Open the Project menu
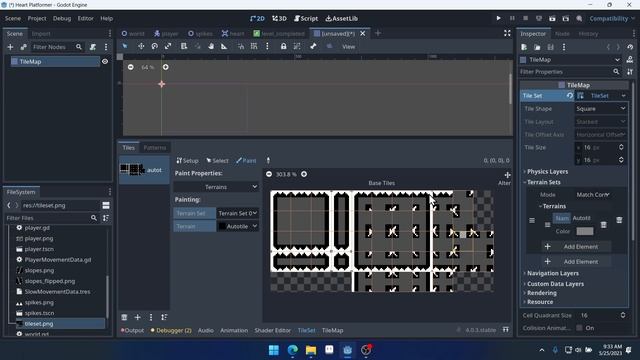 (x=37, y=18)
